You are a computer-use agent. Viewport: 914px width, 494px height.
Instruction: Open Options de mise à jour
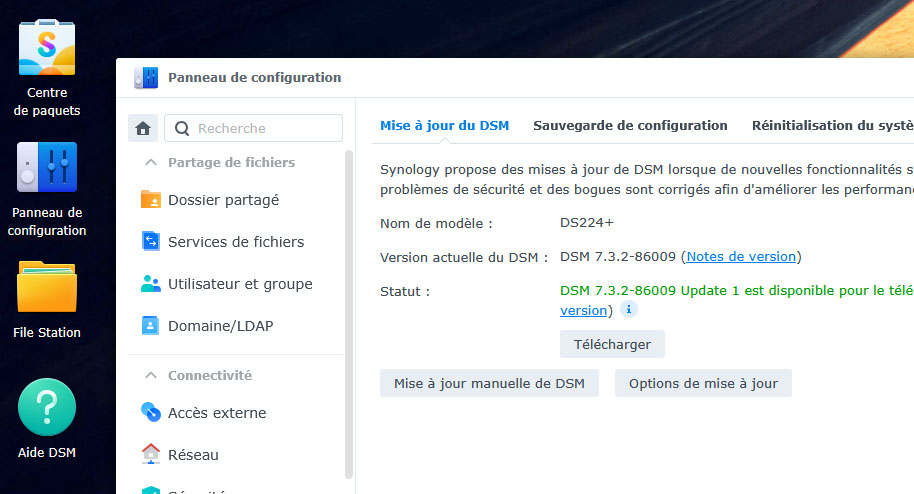(x=703, y=383)
